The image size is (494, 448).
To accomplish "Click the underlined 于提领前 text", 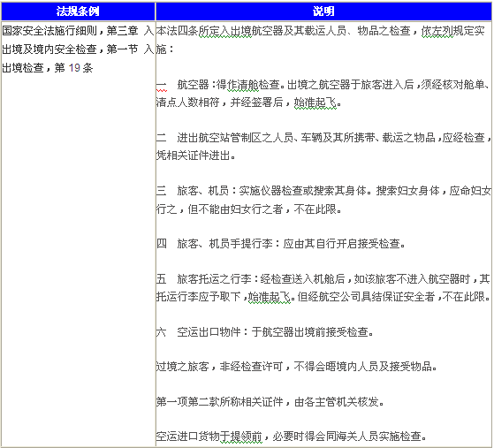I will click(x=240, y=437).
